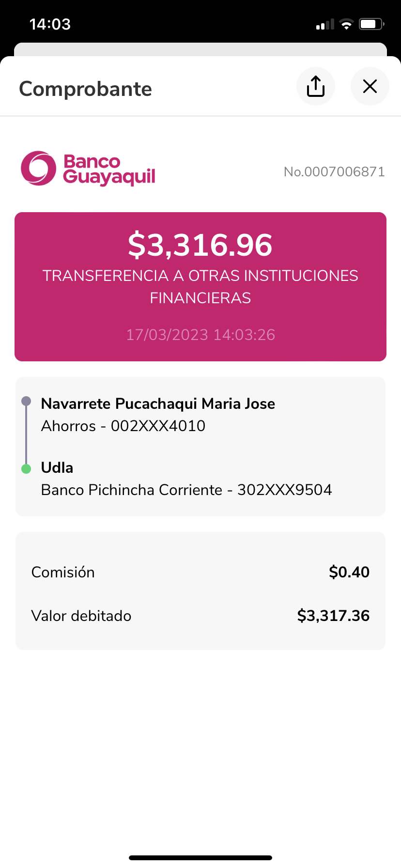Tap the Comprobante header title

[86, 89]
